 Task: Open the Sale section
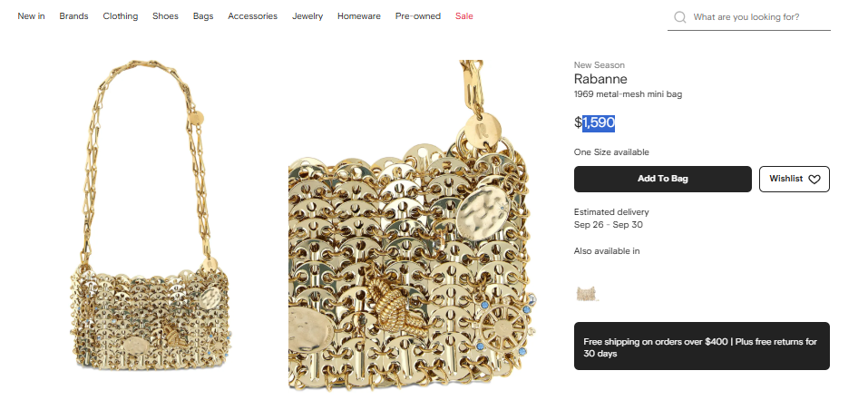pyautogui.click(x=463, y=16)
